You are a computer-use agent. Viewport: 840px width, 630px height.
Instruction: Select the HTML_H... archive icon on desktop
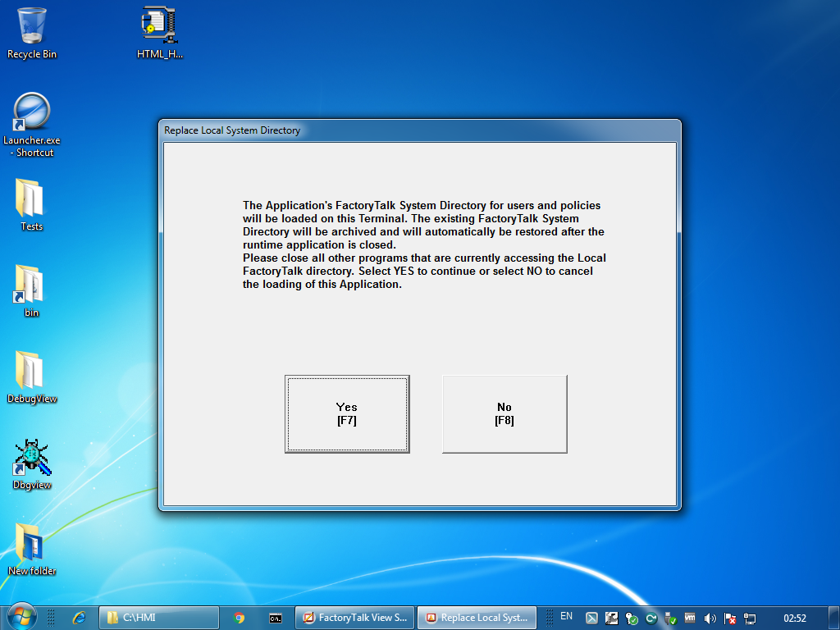tap(160, 33)
